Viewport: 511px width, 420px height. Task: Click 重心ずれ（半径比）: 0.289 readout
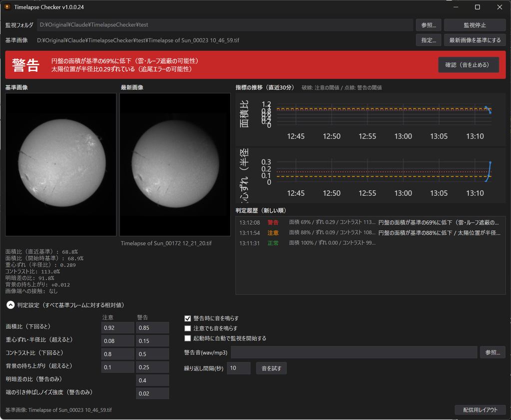click(40, 265)
